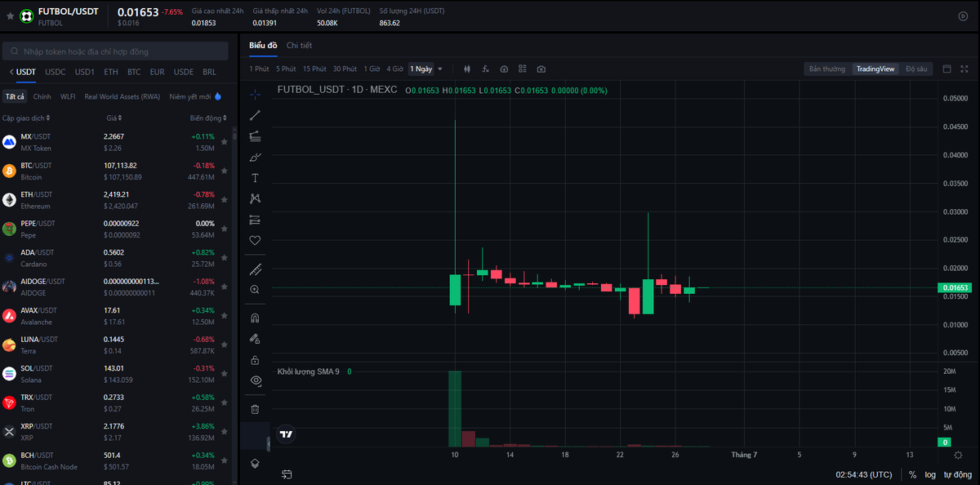
Task: Open the object tree layers icon
Action: [x=255, y=463]
